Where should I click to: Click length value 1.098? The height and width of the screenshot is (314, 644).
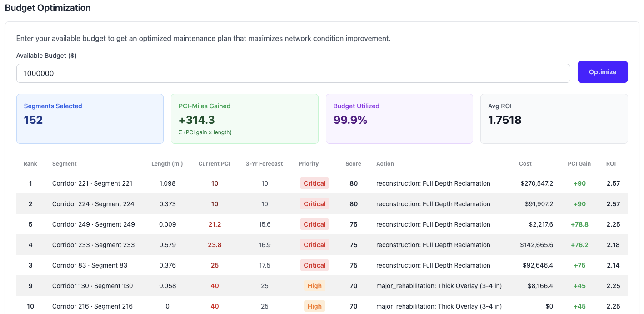(167, 183)
